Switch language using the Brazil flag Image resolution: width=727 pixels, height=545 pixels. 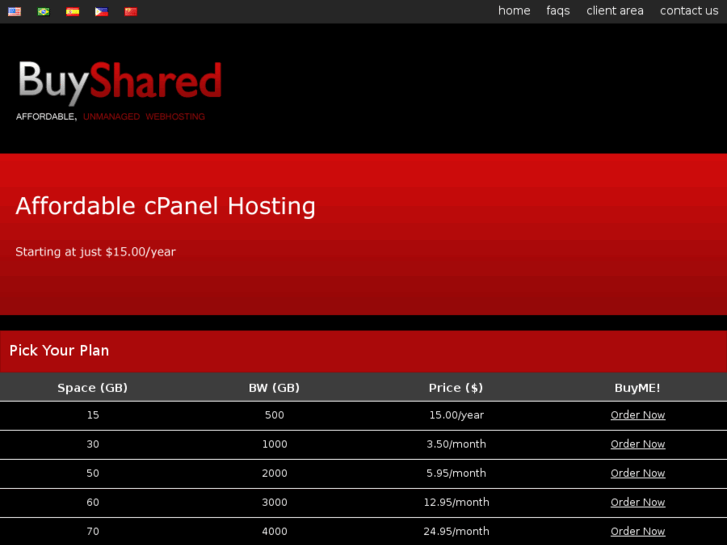coord(44,12)
